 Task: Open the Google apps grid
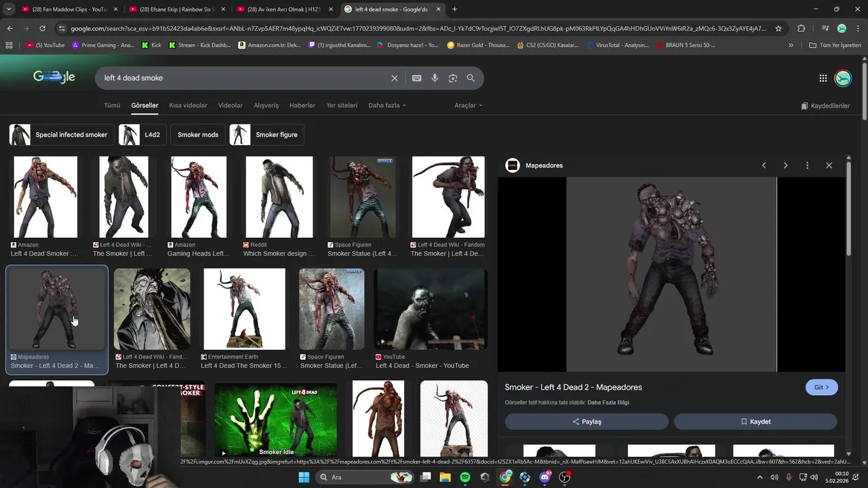click(823, 78)
